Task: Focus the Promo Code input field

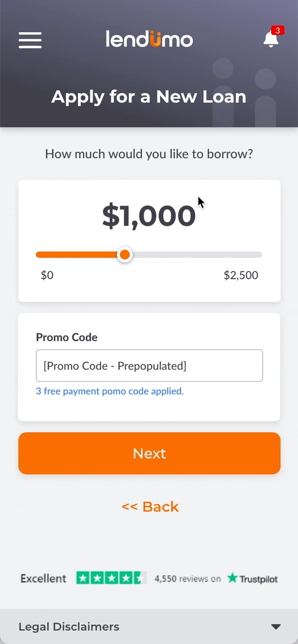Action: 149,366
